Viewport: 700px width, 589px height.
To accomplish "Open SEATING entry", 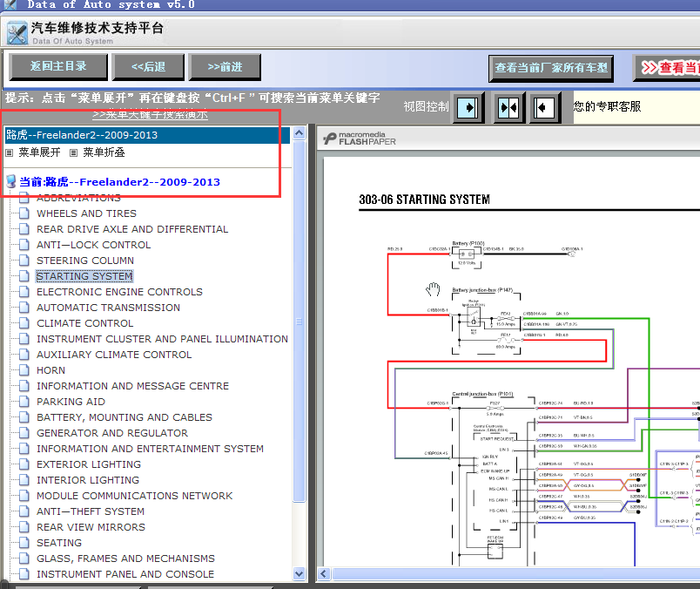I will point(59,543).
